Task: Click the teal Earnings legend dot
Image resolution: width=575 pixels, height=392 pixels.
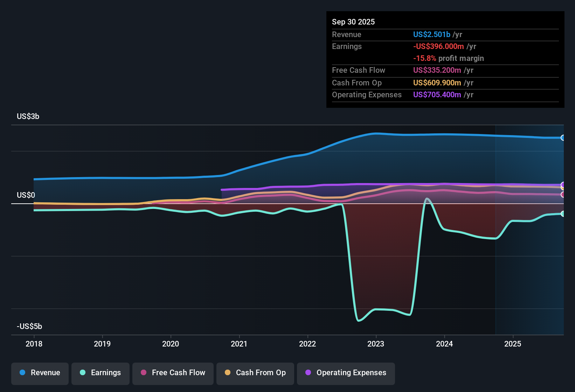Action: point(83,373)
